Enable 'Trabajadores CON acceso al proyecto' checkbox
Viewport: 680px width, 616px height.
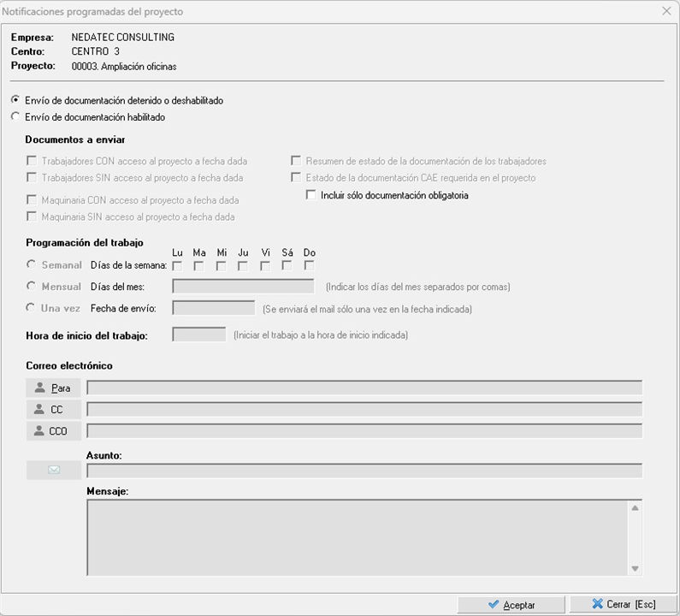tap(32, 161)
